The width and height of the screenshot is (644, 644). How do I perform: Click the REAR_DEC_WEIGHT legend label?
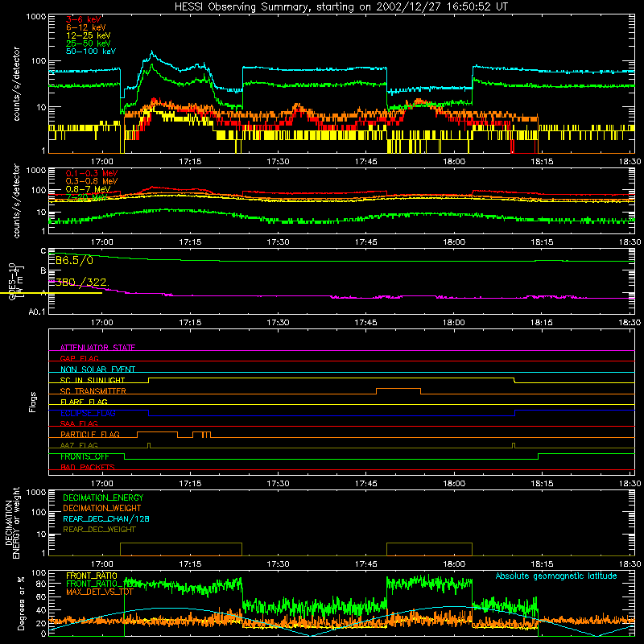coord(99,530)
